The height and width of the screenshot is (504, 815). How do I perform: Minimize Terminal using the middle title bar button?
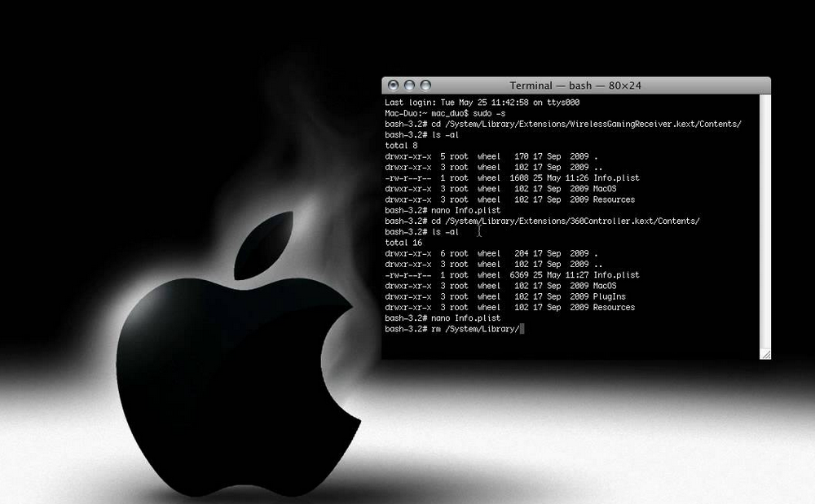tap(410, 85)
